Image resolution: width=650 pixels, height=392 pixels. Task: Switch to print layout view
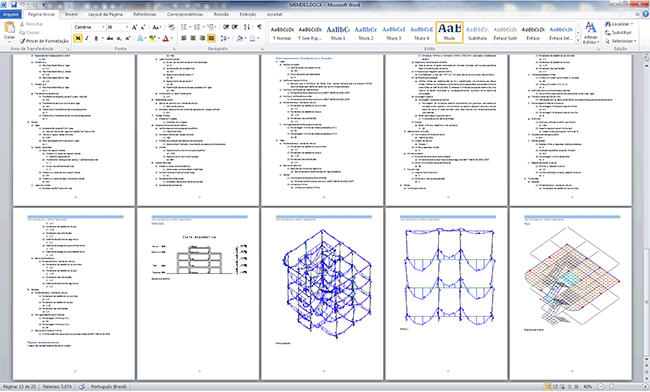[x=548, y=387]
